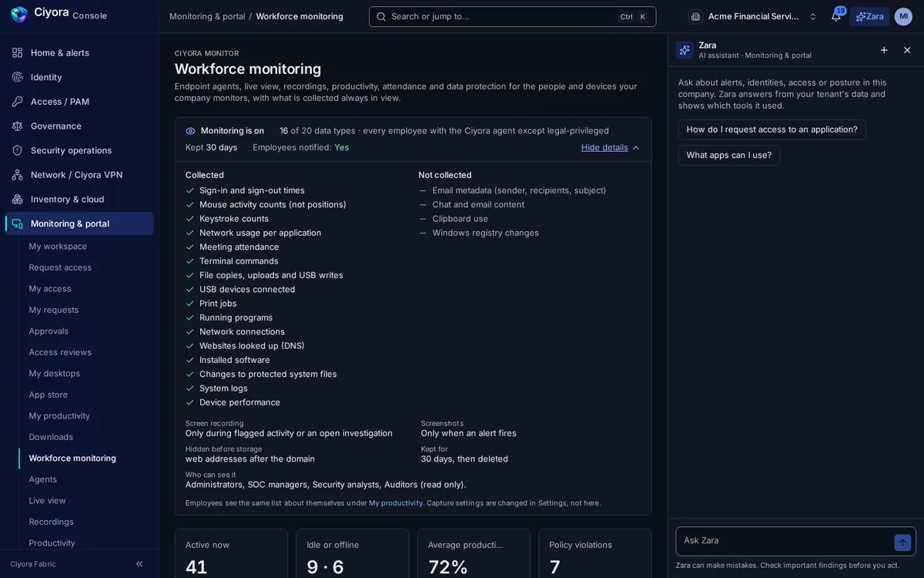The height and width of the screenshot is (578, 924).
Task: Open the Identity section
Action: tap(79, 77)
